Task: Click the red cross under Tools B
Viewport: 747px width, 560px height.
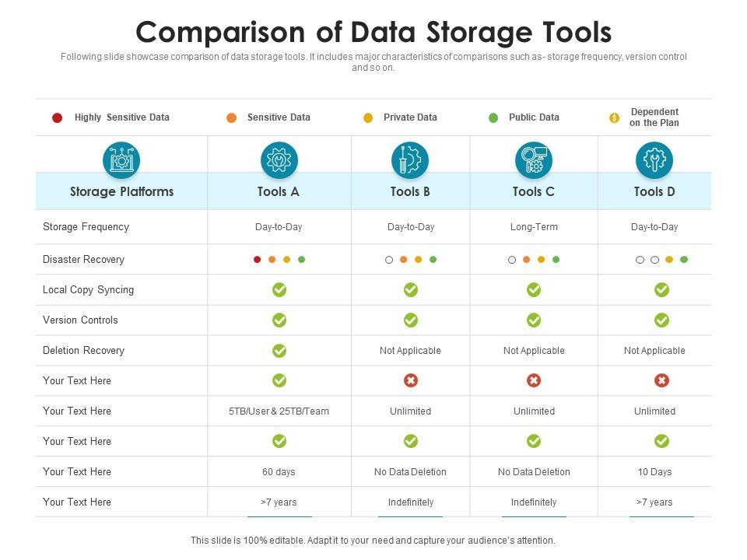Action: pyautogui.click(x=411, y=380)
